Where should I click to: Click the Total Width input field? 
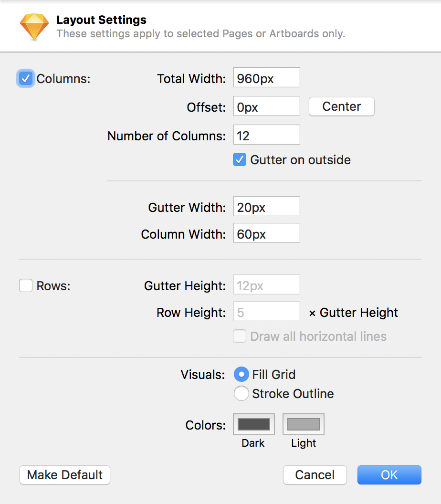point(267,78)
